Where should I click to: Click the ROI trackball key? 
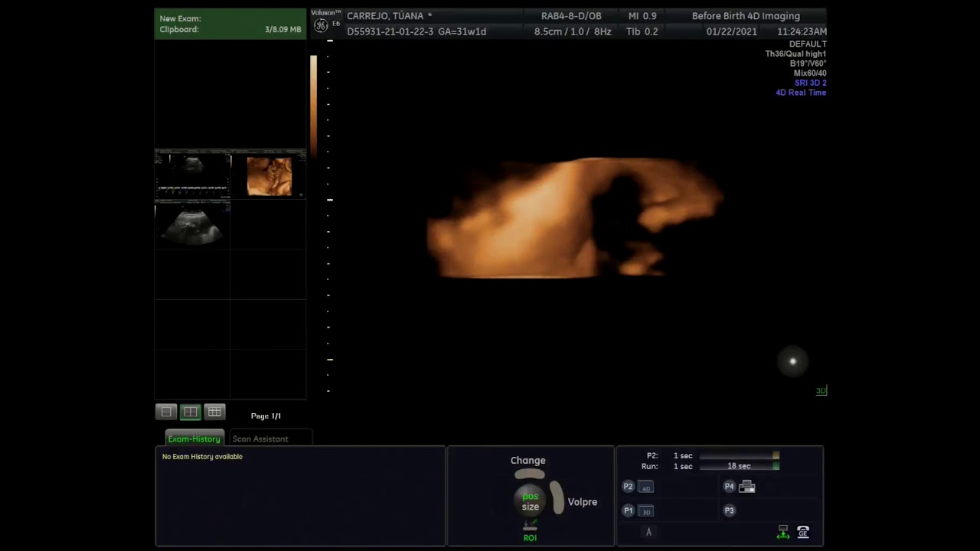coord(530,526)
